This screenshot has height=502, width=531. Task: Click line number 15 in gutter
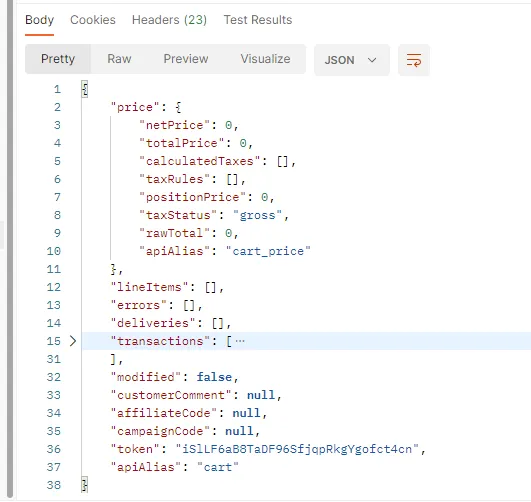click(x=54, y=341)
